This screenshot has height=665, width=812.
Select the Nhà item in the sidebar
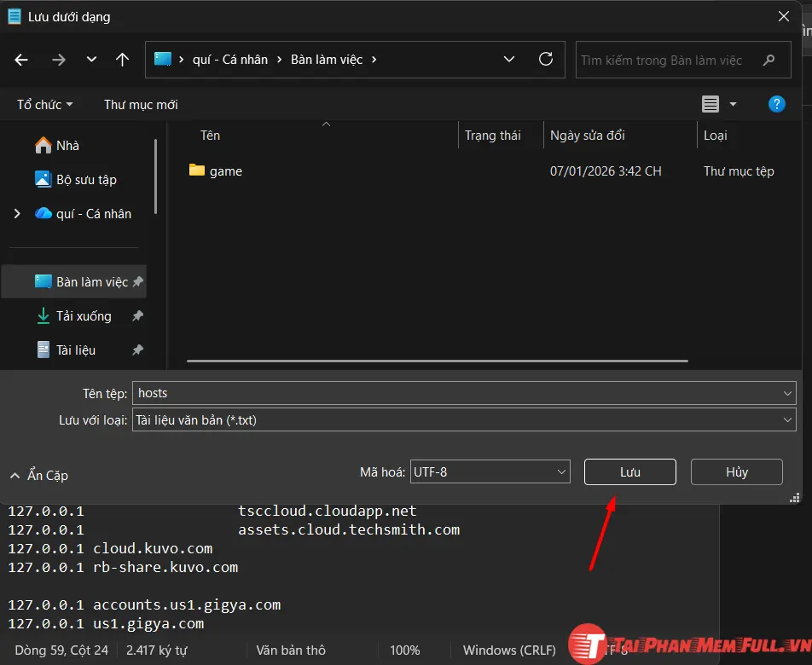(x=65, y=145)
